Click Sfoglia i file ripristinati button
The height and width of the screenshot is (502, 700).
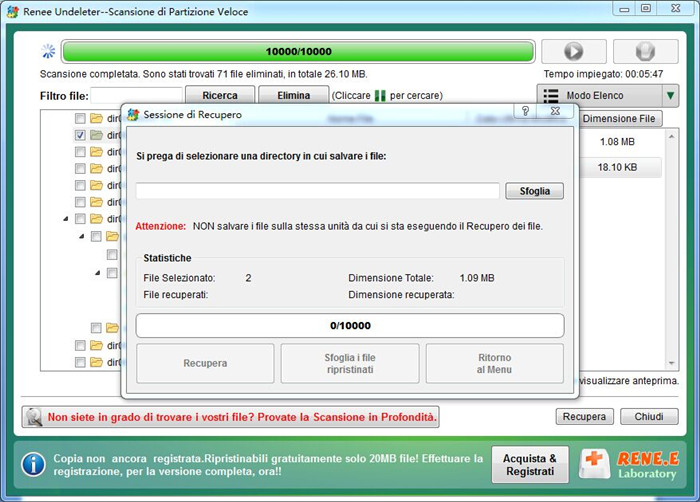point(350,364)
